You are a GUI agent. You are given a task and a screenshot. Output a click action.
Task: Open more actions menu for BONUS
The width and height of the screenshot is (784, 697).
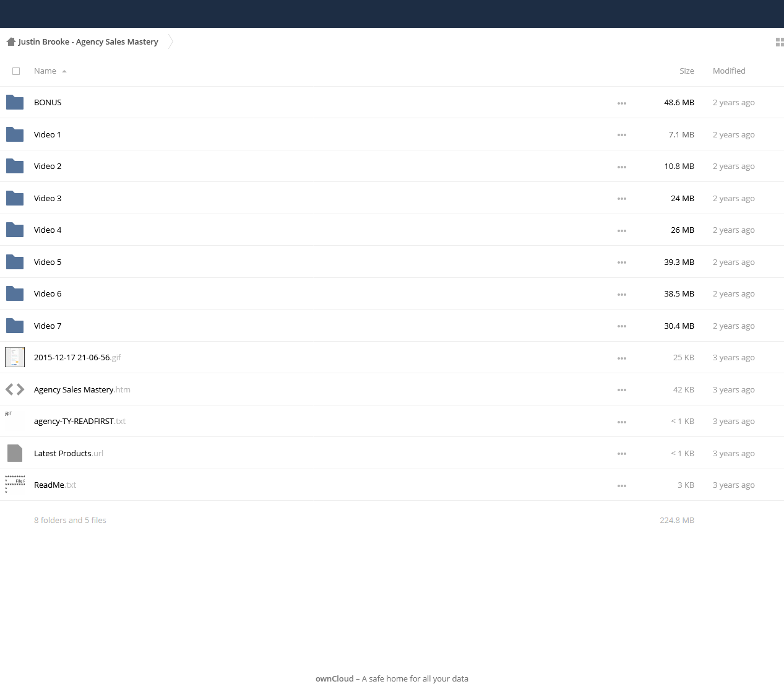tap(622, 103)
